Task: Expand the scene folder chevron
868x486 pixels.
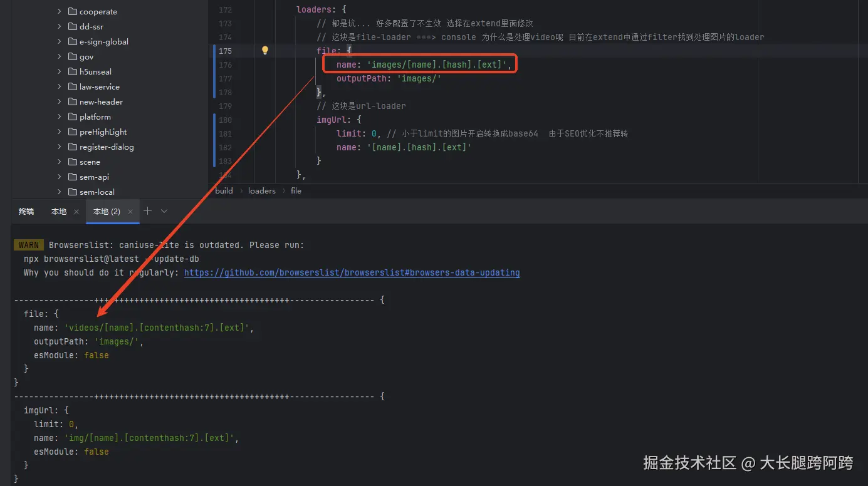Action: [x=60, y=162]
